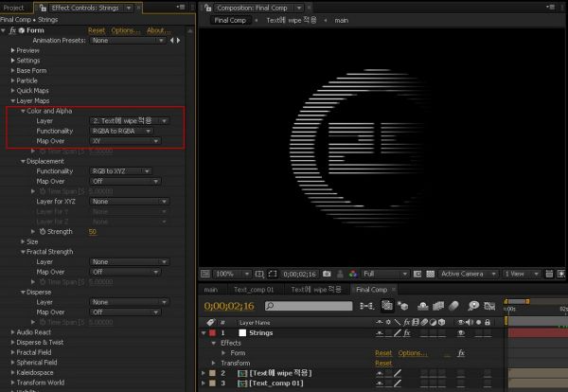The height and width of the screenshot is (392, 568).
Task: Click the previous animation preset arrow
Action: tap(171, 40)
